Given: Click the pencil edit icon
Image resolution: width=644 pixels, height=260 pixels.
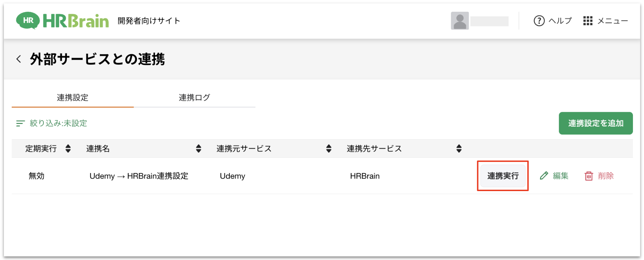Looking at the screenshot, I should pos(544,176).
